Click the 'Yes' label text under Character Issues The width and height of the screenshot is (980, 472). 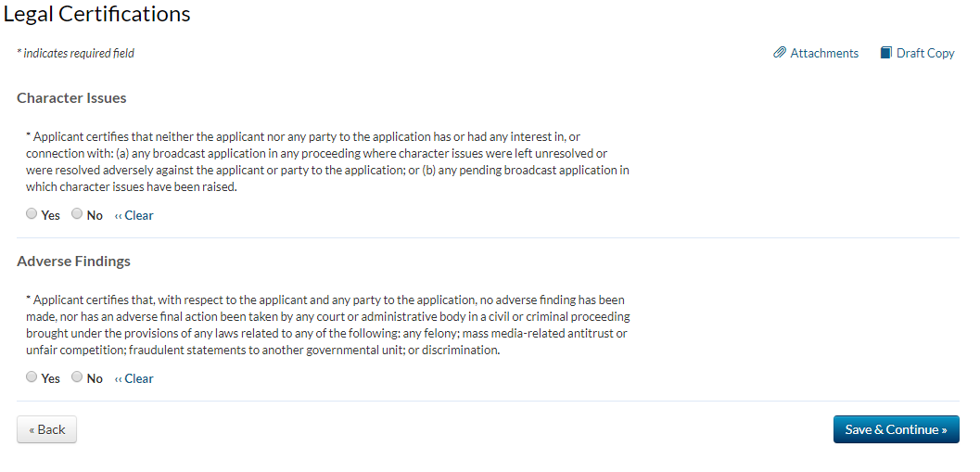(x=50, y=215)
